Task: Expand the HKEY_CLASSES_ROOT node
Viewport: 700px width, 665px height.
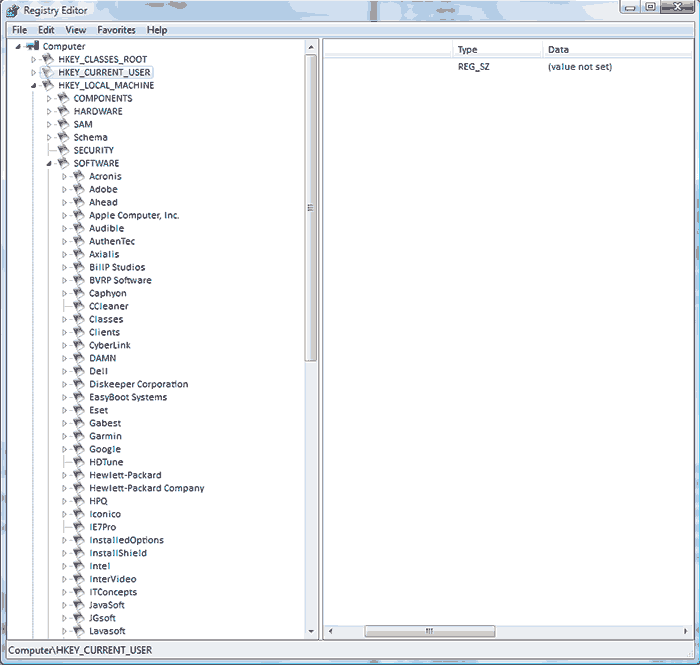Action: click(33, 59)
